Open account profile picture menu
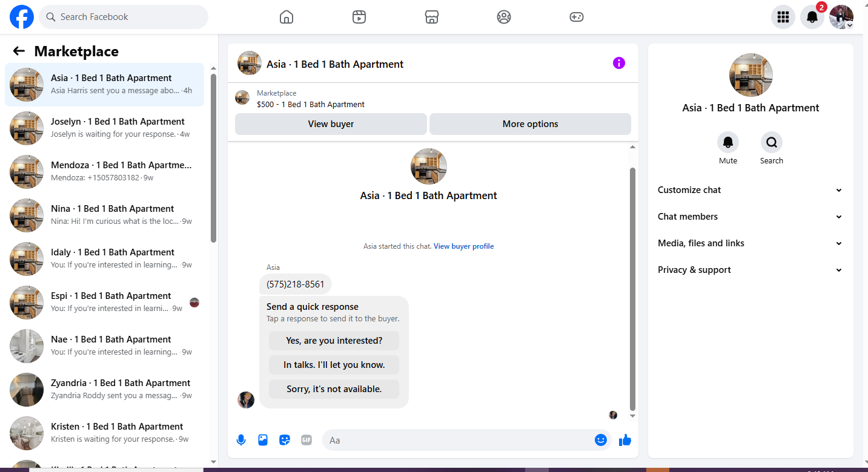868x472 pixels. [841, 17]
